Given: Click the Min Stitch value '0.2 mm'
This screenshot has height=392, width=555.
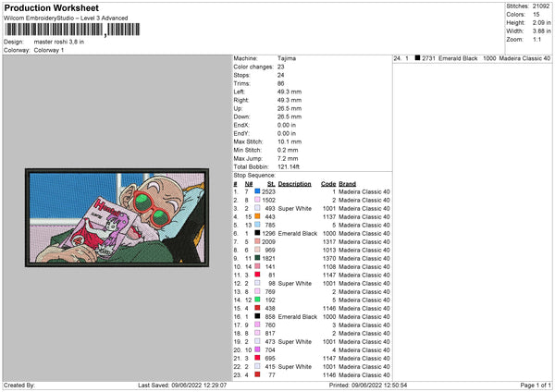Looking at the screenshot, I should point(288,150).
